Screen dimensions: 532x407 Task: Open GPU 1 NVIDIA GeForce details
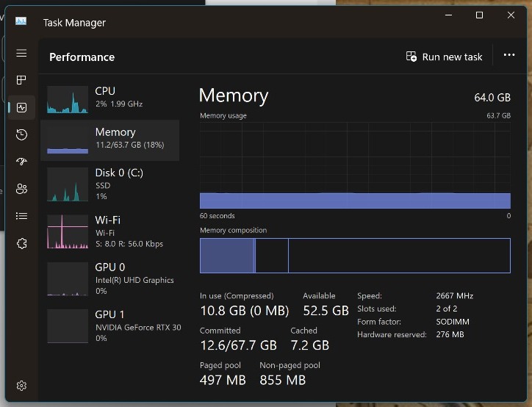point(110,325)
